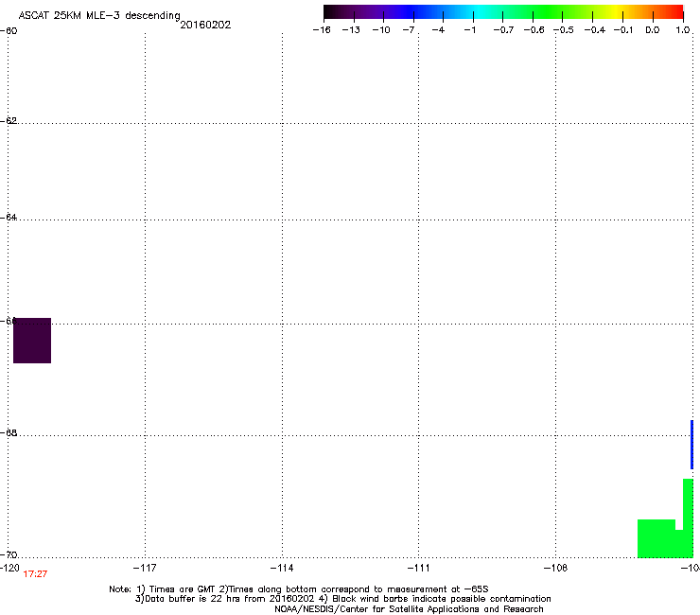Click the -10 label on the color scale
The image size is (700, 615).
click(x=381, y=30)
